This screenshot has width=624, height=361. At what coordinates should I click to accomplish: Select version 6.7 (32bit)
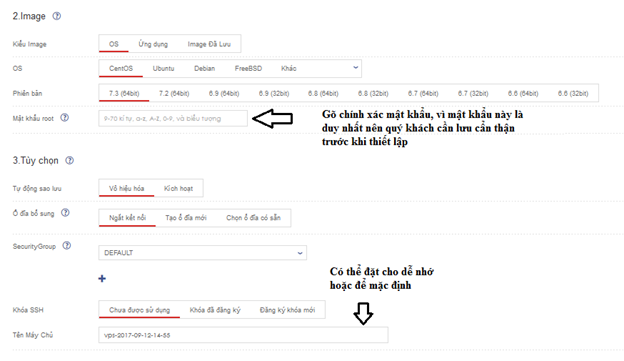click(473, 94)
